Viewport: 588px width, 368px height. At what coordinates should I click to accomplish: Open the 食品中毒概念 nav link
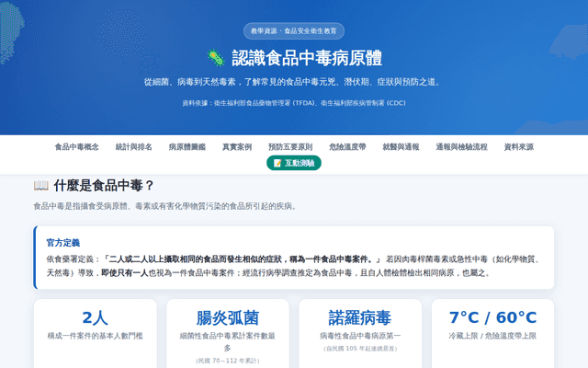[77, 147]
